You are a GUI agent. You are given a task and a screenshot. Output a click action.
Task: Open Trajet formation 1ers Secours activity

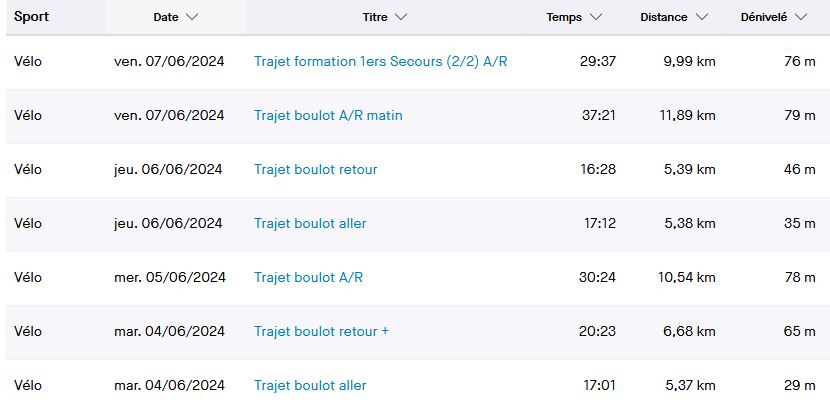click(x=380, y=62)
